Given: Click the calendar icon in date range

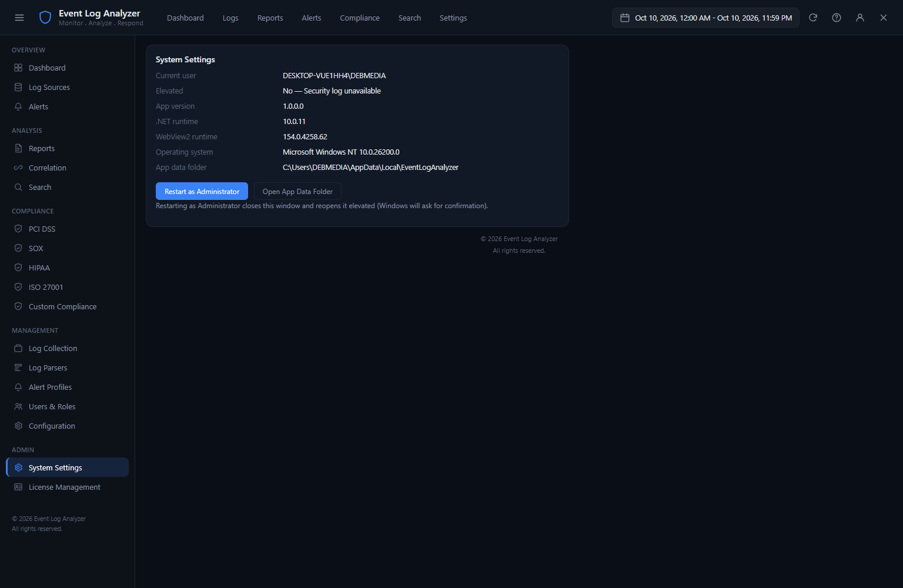Looking at the screenshot, I should point(625,18).
